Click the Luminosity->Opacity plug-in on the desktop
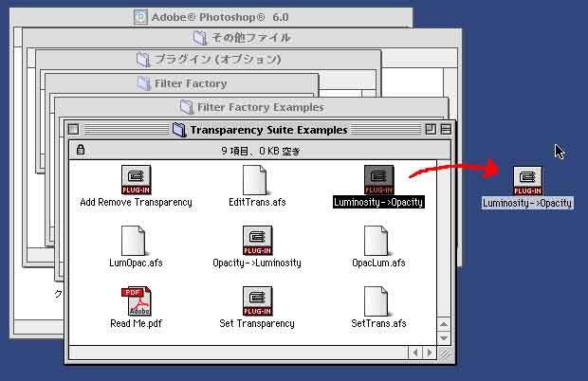This screenshot has height=381, width=588. [527, 181]
